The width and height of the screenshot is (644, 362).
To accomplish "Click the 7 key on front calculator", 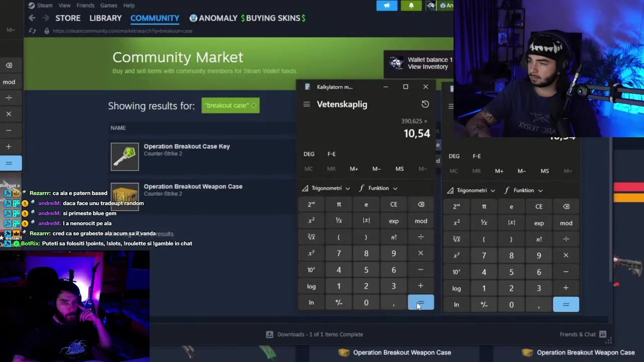I will (339, 253).
